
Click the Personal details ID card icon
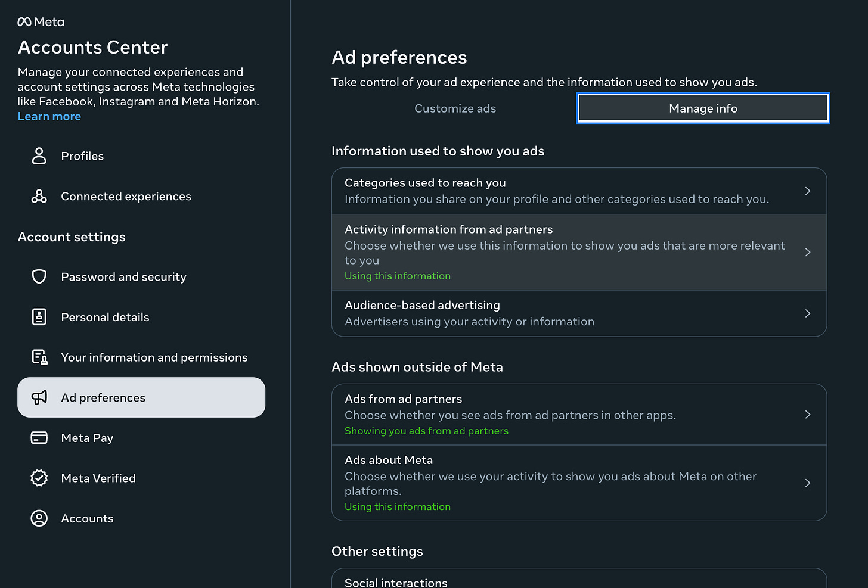(39, 317)
